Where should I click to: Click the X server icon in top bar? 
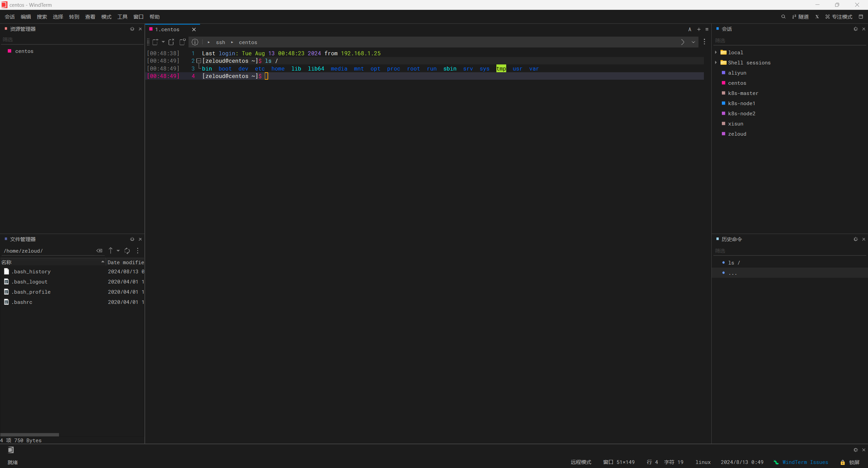(x=817, y=17)
